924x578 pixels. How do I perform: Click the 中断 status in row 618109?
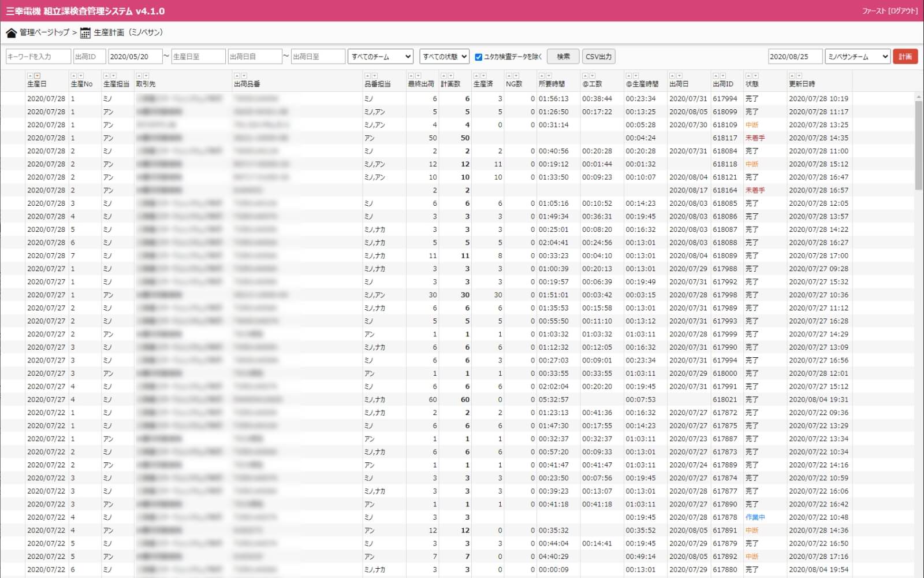click(751, 125)
